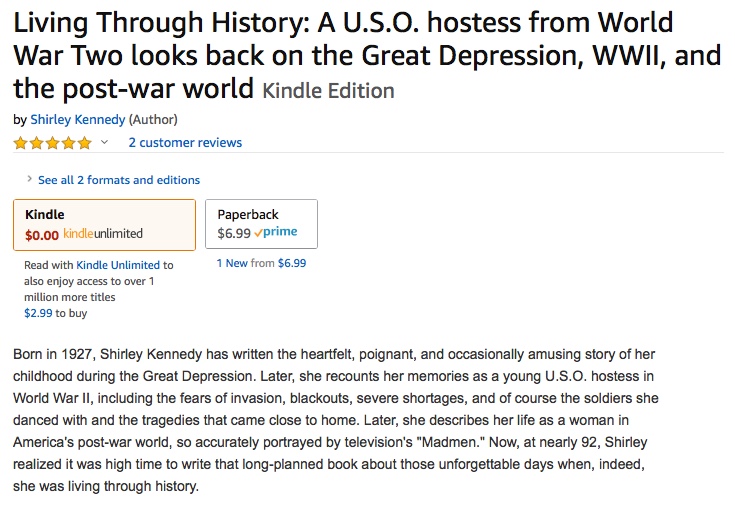Viewport: 735px width, 505px height.
Task: Click the prime checkmark logo
Action: click(276, 233)
